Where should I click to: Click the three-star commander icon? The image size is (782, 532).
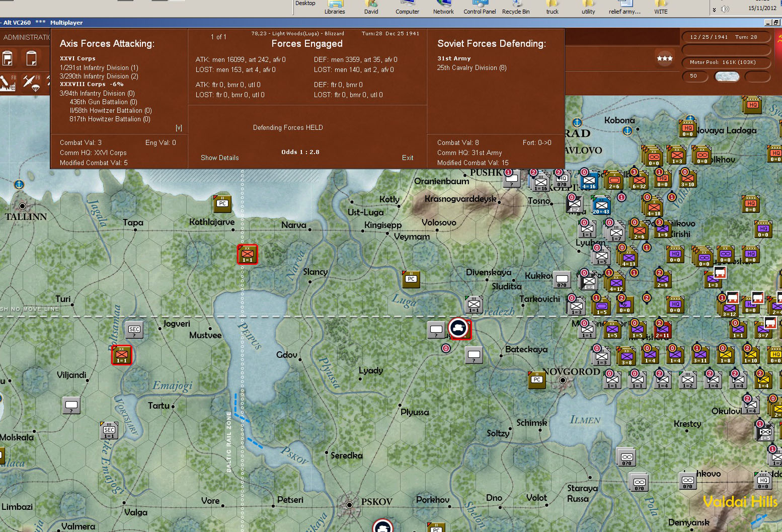[664, 58]
